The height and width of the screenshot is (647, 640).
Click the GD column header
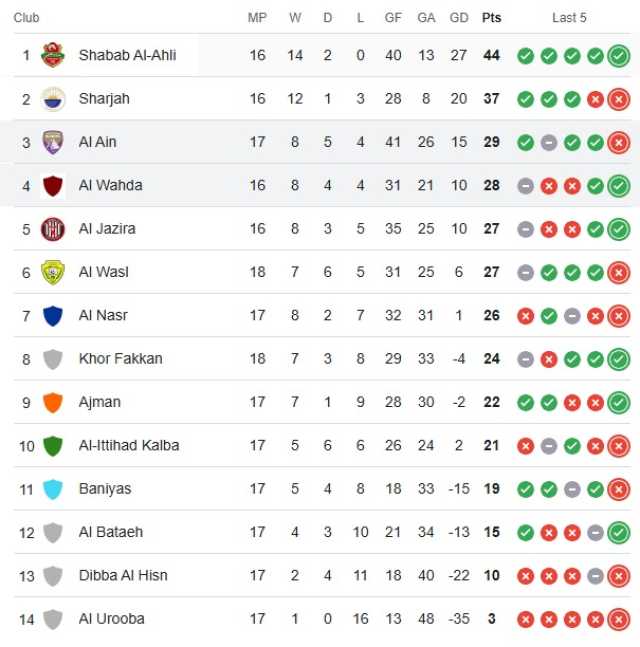(x=459, y=18)
